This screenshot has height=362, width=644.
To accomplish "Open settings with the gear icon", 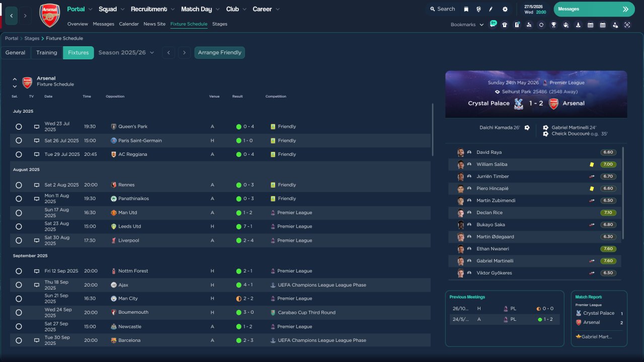I will 505,9.
